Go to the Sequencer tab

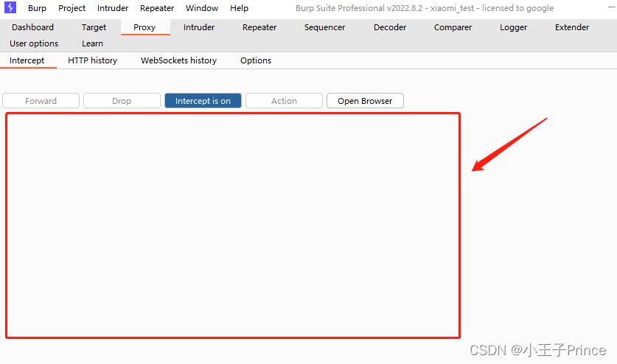pos(324,27)
